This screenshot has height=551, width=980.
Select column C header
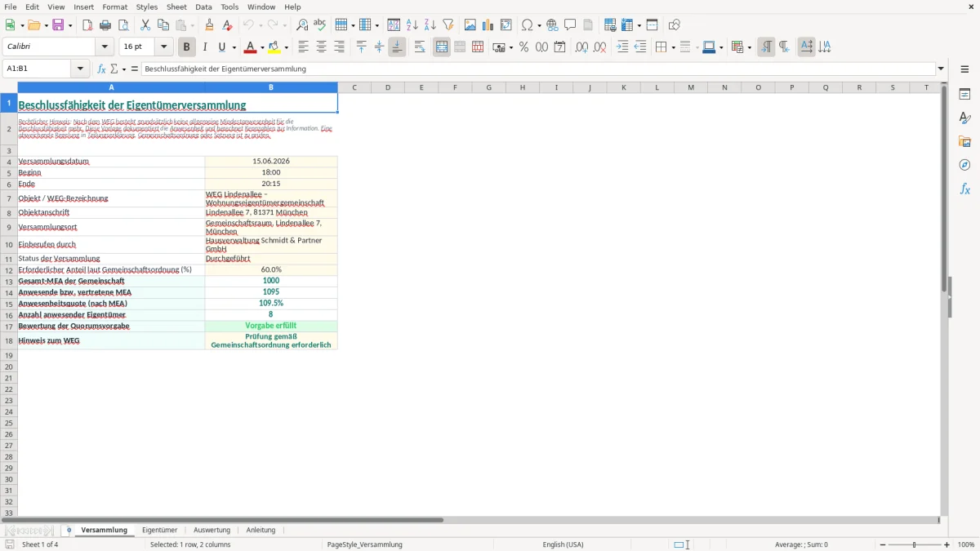click(354, 87)
